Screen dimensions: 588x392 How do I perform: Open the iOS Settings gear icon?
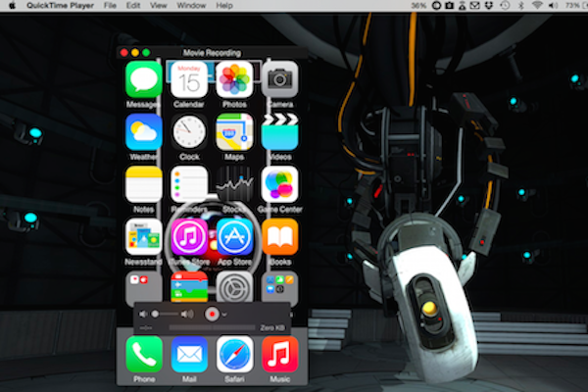point(234,287)
